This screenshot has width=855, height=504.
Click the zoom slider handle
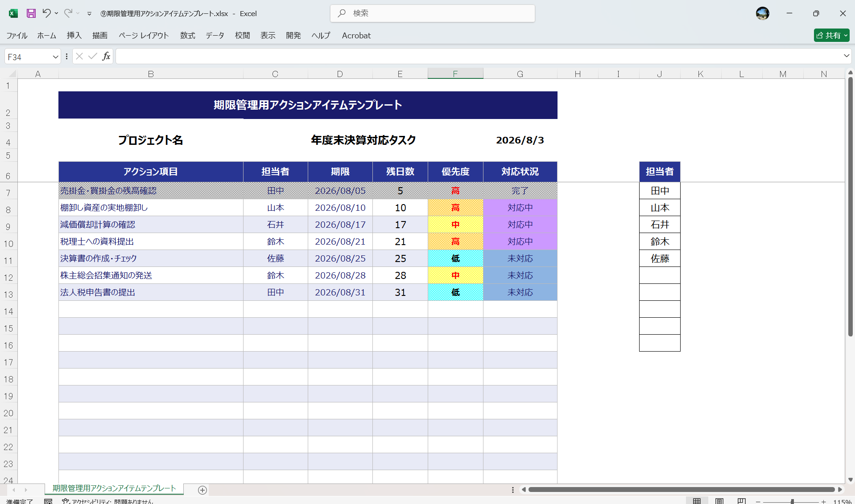pos(792,502)
